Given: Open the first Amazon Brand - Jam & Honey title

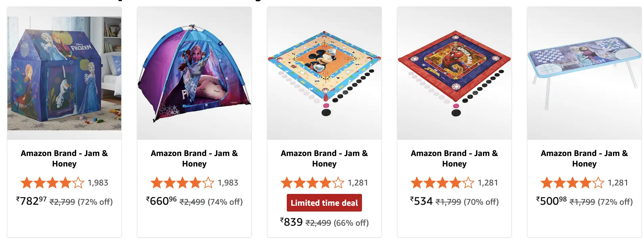Looking at the screenshot, I should click(x=64, y=158).
